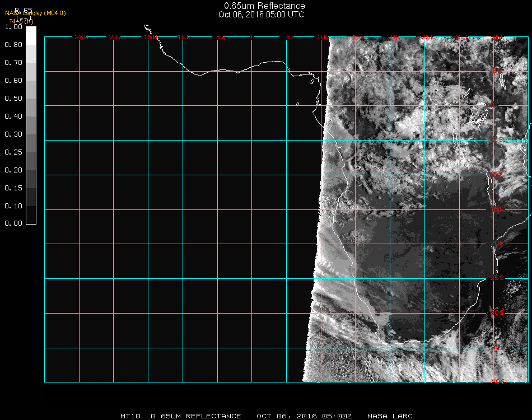The image size is (532, 420).
Task: Click the 5W longitude label
Action: tap(221, 37)
